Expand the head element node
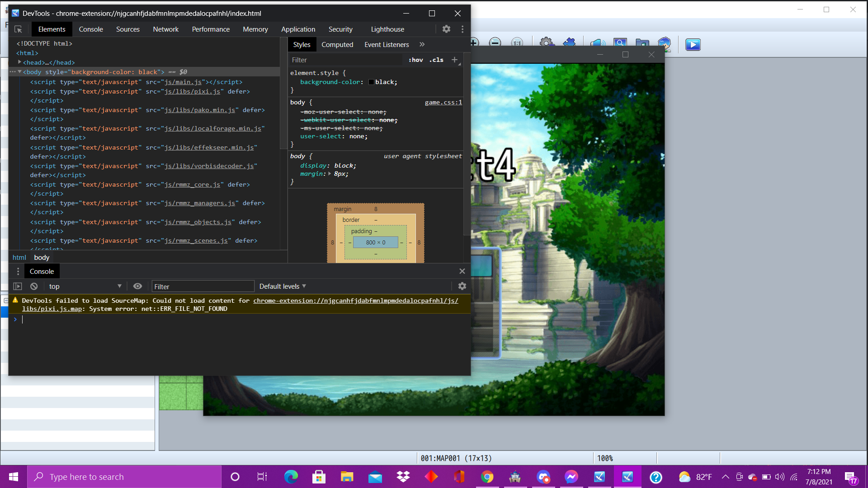The height and width of the screenshot is (488, 868). click(x=19, y=62)
